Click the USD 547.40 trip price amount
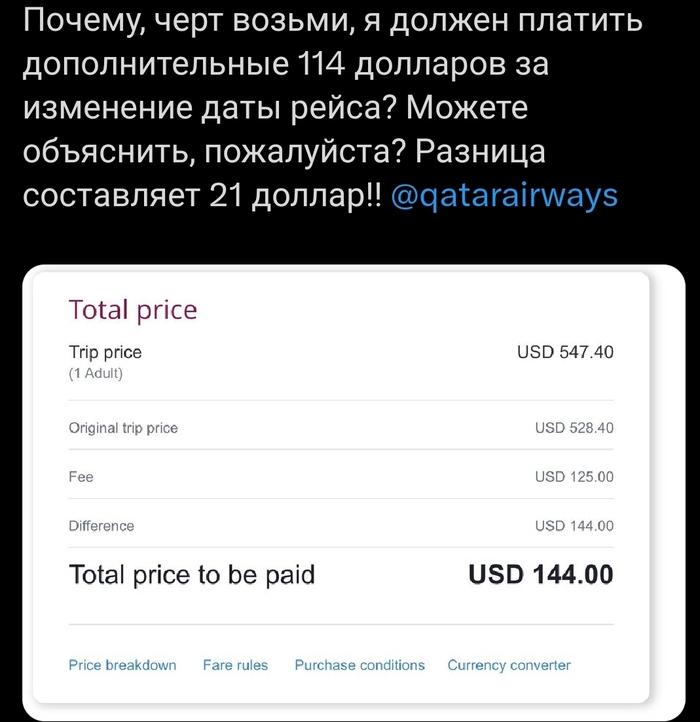Image resolution: width=700 pixels, height=722 pixels. coord(565,352)
